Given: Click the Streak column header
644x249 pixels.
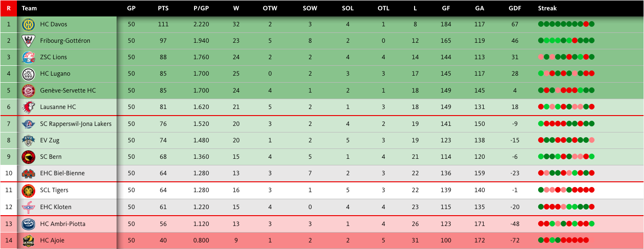Looking at the screenshot, I should [x=547, y=8].
